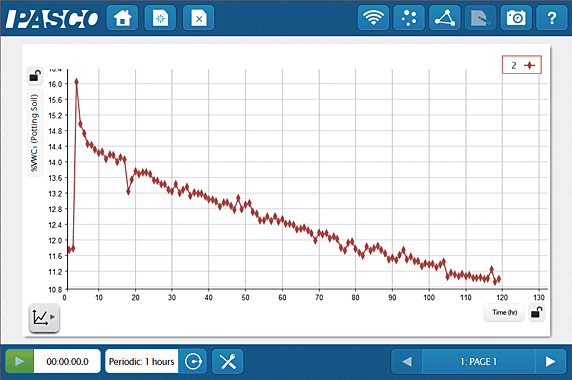Create a new experiment file
Viewport: 572px width, 380px height.
161,18
